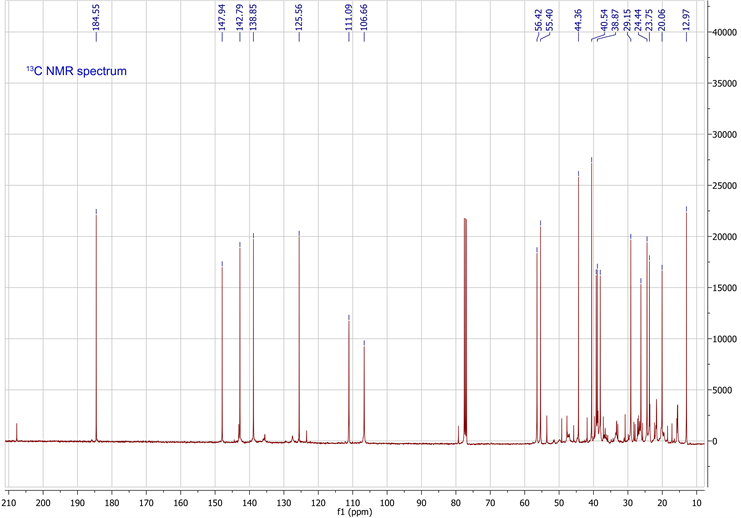
Task: Select the 35000 intensity axis value
Action: [724, 83]
